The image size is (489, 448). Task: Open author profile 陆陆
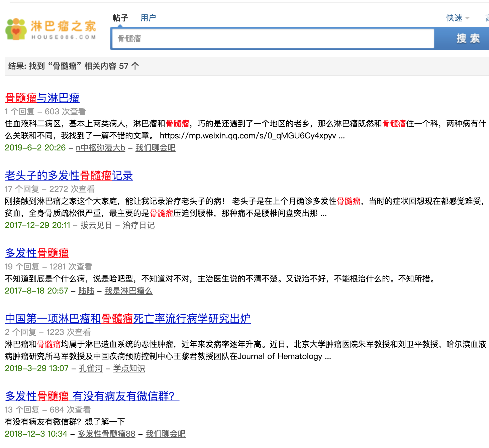86,291
